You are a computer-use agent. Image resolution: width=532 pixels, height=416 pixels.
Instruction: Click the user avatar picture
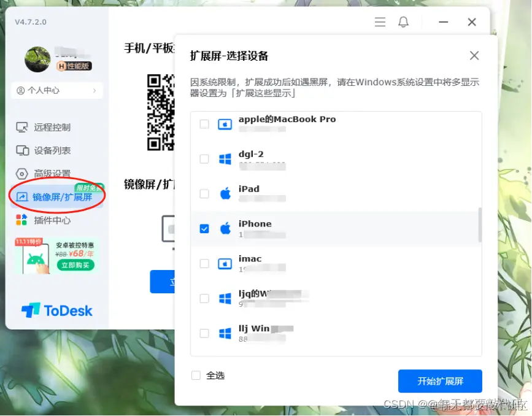click(37, 60)
